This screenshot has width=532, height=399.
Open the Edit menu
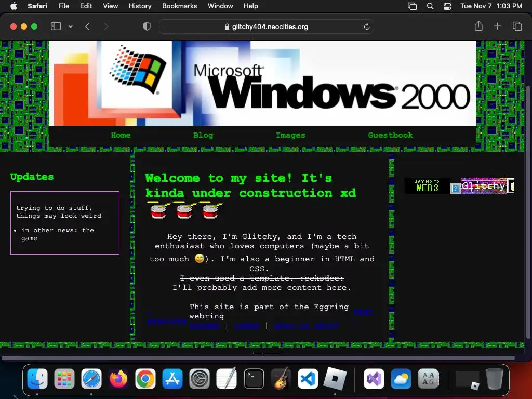(86, 6)
